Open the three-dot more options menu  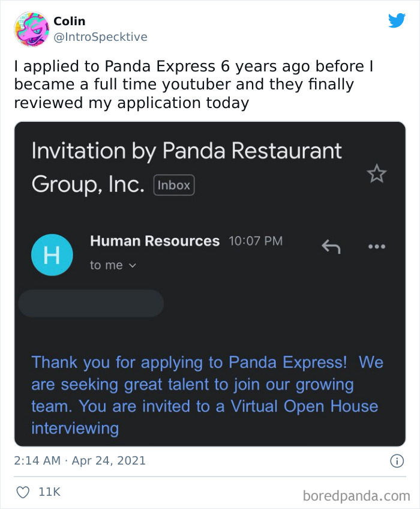[377, 247]
